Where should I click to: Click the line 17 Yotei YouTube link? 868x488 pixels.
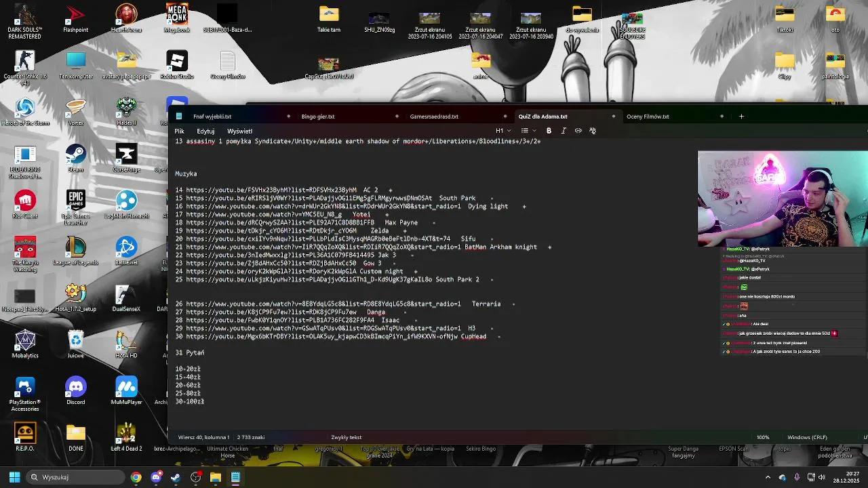coord(264,215)
